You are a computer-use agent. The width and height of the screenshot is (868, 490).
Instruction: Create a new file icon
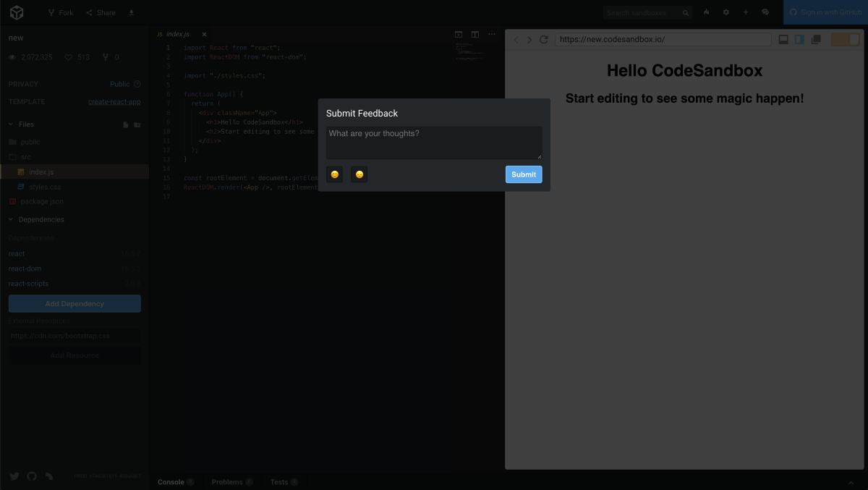click(126, 124)
